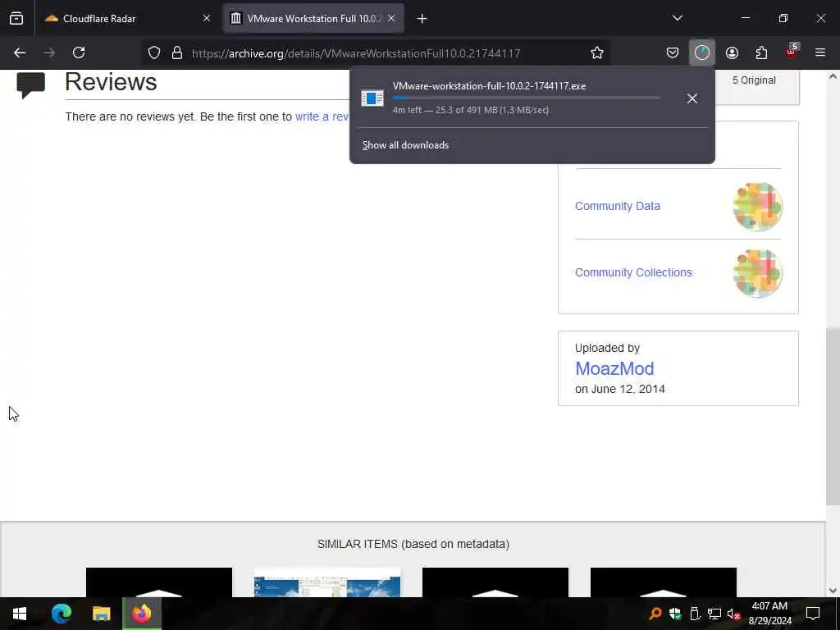Open second similar item screenshot thumbnail
The height and width of the screenshot is (630, 840).
coord(326,582)
